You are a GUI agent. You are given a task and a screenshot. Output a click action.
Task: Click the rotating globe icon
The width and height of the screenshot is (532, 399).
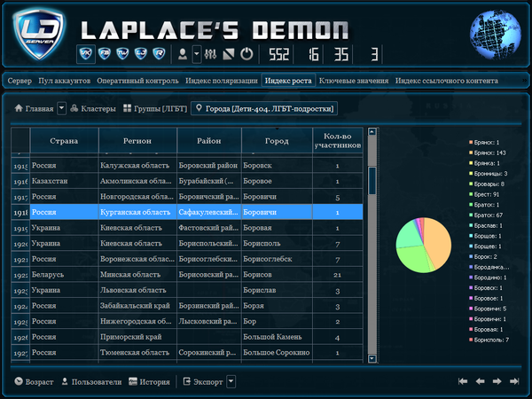[495, 35]
